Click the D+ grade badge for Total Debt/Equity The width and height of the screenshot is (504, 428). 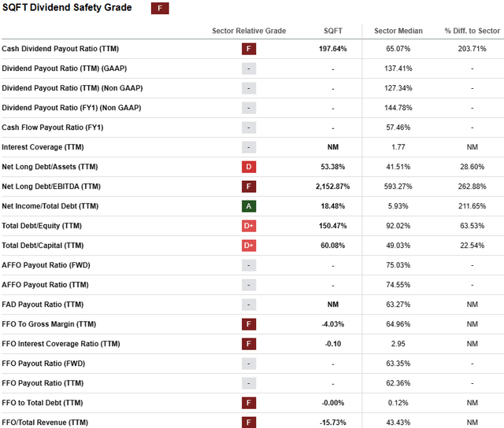tap(249, 226)
